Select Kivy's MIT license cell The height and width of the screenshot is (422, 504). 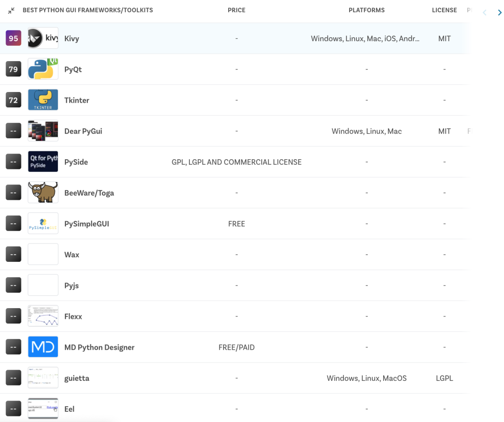point(445,39)
